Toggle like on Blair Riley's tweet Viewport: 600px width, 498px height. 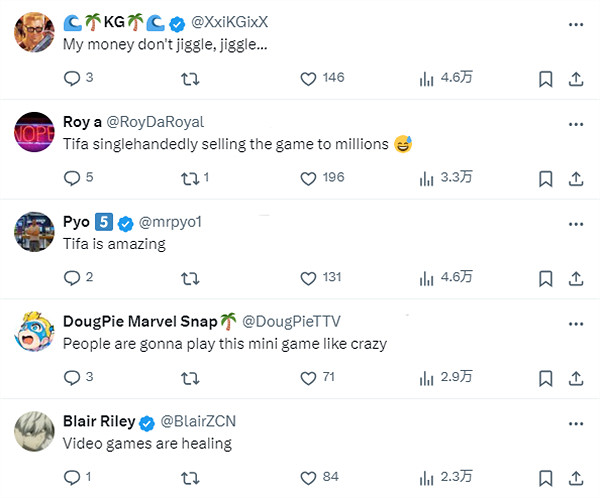click(309, 478)
